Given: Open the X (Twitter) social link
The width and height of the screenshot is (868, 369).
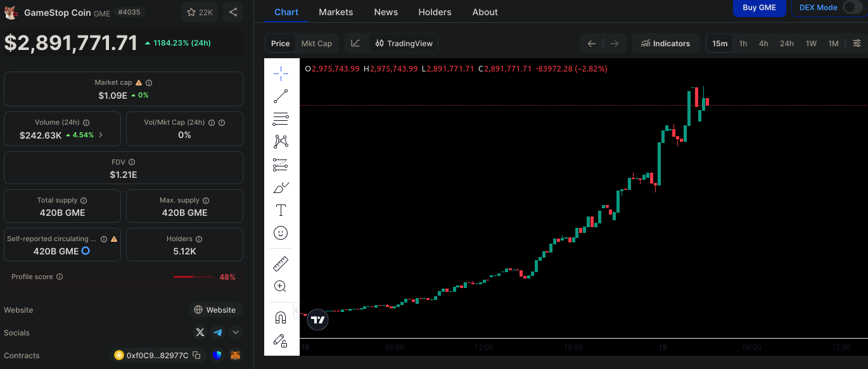Looking at the screenshot, I should coord(200,332).
